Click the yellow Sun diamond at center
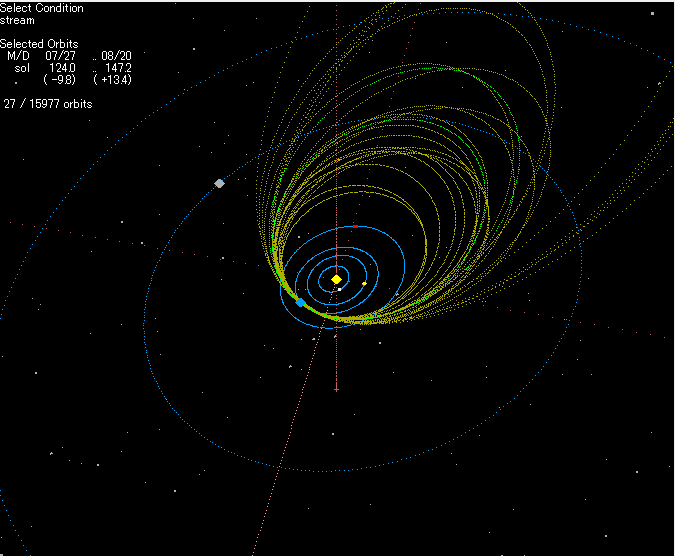The image size is (676, 556). [x=337, y=279]
